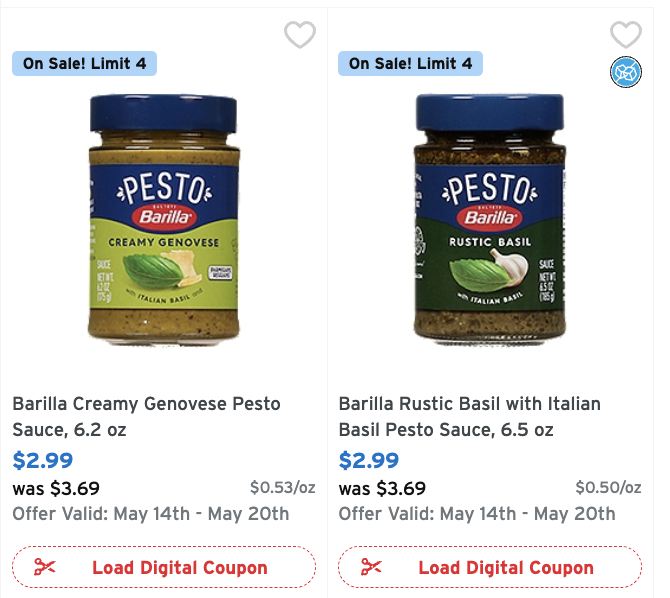Open the Rustic Basil pesto jar image
The width and height of the screenshot is (670, 598).
click(489, 218)
